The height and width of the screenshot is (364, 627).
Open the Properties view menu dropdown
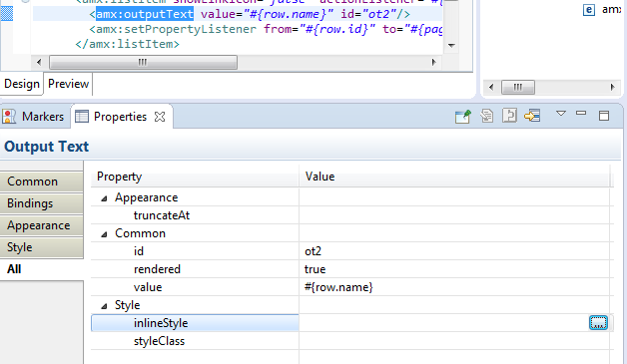pos(561,114)
